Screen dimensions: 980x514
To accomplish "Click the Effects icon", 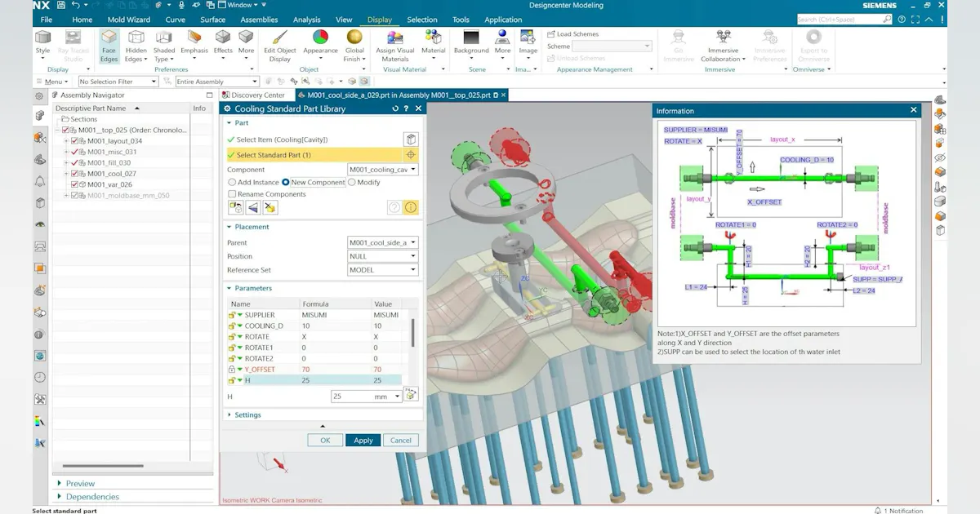I will click(x=223, y=38).
